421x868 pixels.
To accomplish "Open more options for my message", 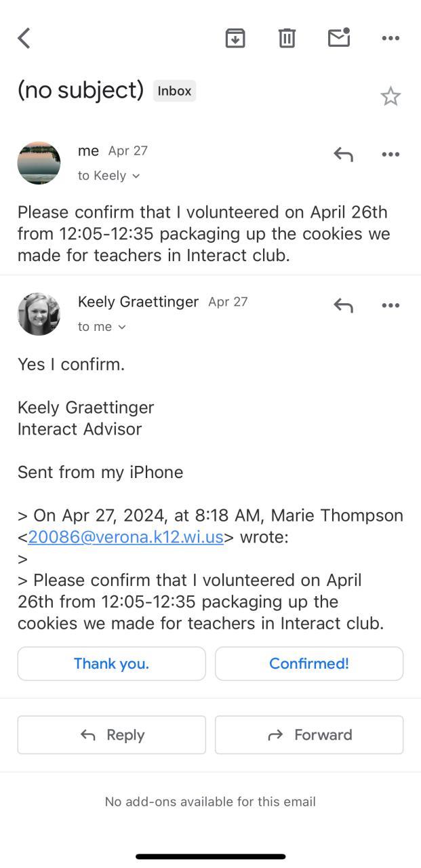I will 390,155.
